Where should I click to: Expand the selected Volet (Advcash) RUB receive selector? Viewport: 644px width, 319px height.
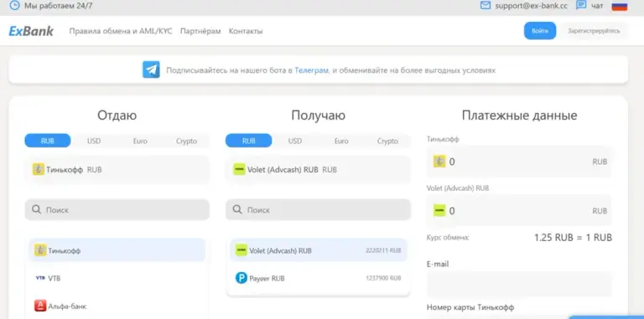[x=318, y=169]
